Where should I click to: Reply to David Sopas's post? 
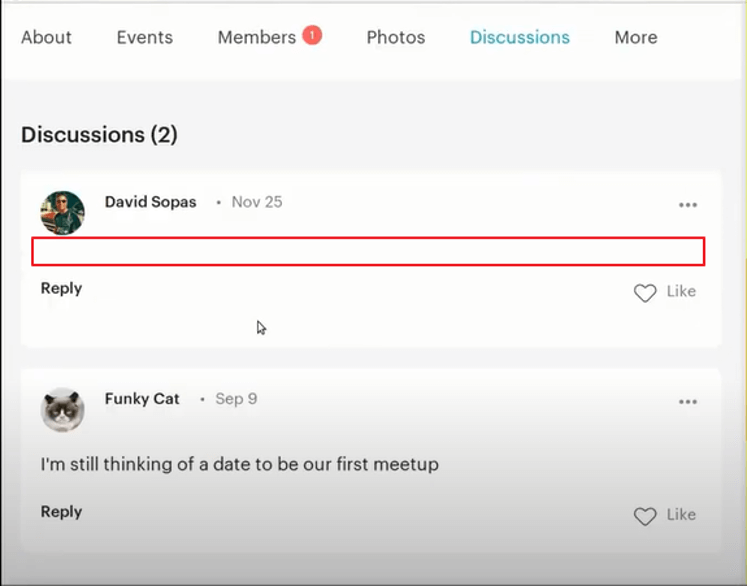[x=61, y=288]
